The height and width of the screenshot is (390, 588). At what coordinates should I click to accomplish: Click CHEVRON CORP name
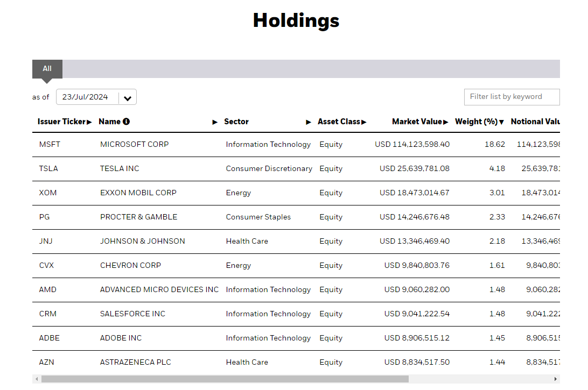click(x=130, y=266)
